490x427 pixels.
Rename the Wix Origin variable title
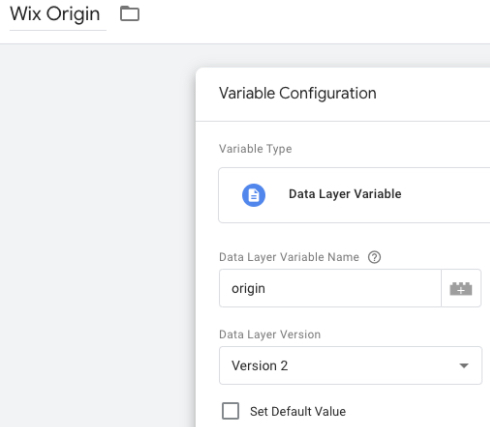click(55, 15)
